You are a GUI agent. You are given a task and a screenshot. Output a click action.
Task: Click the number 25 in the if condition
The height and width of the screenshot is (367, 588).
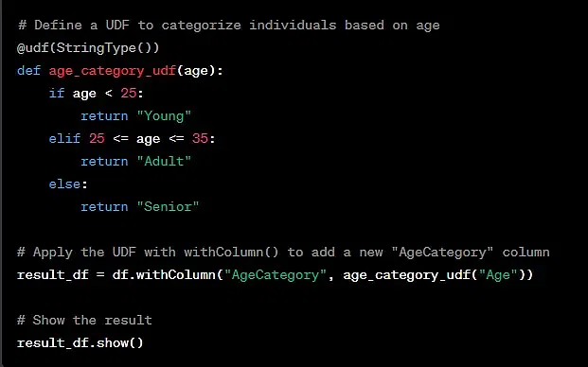click(x=128, y=94)
